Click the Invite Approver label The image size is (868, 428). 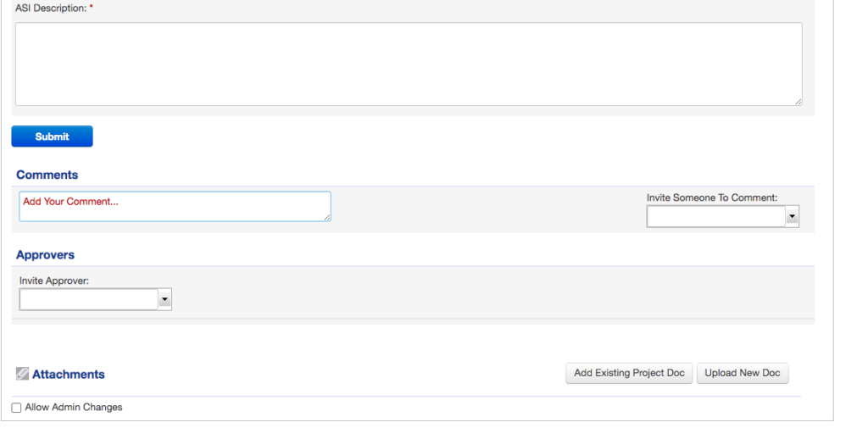tap(54, 281)
